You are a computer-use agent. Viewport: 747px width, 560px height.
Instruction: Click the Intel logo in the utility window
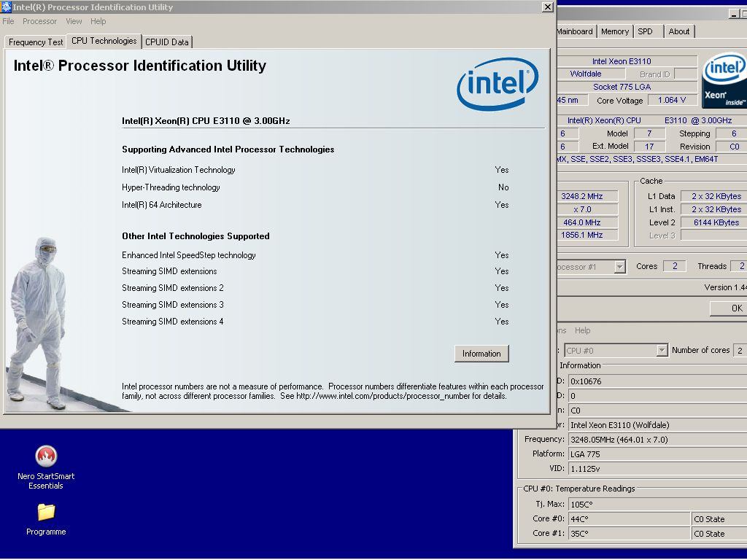click(498, 84)
